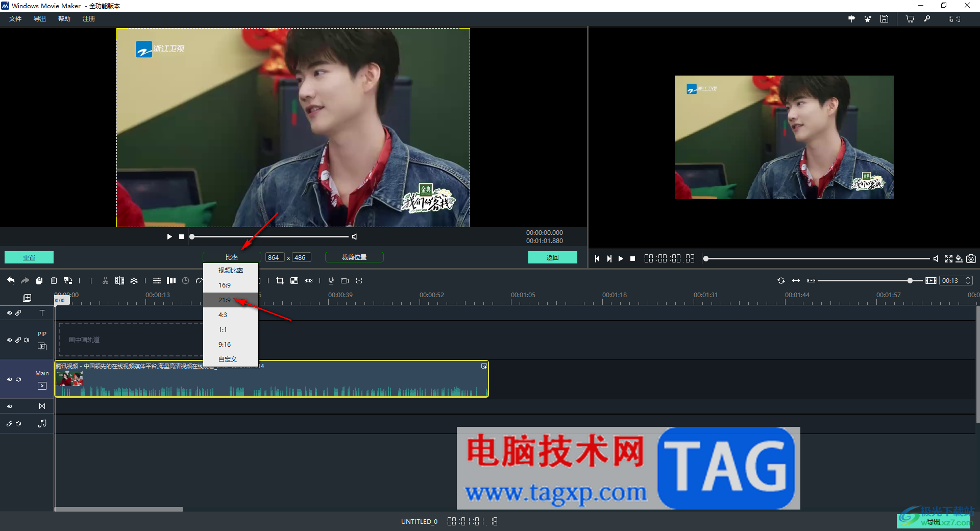Open the 注册 menu
The height and width of the screenshot is (531, 980).
point(89,19)
